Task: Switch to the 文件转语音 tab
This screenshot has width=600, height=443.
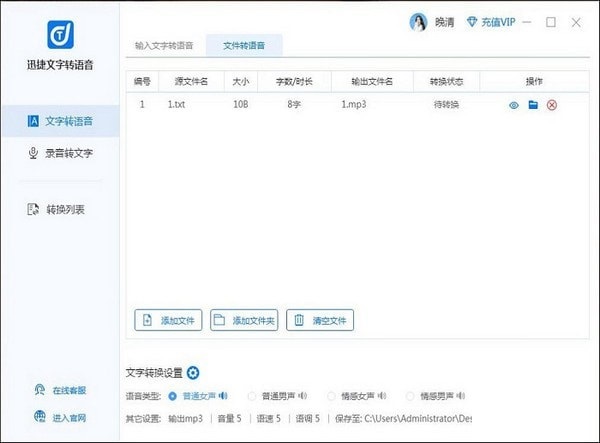Action: [244, 46]
